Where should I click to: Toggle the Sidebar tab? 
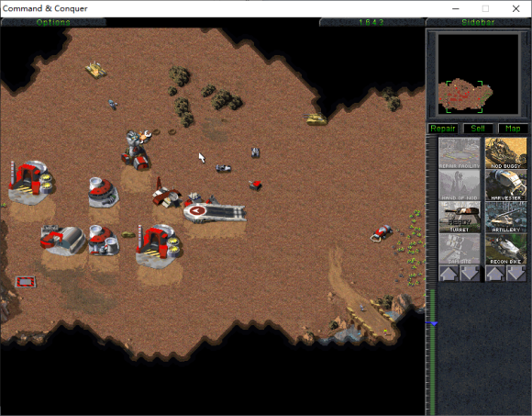(x=478, y=22)
